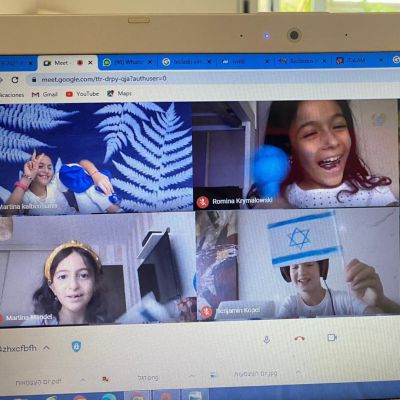Switch to the Google search tab

point(187,62)
